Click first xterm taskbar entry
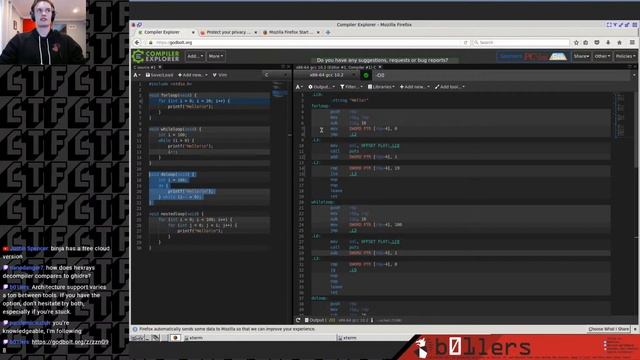 193,338
